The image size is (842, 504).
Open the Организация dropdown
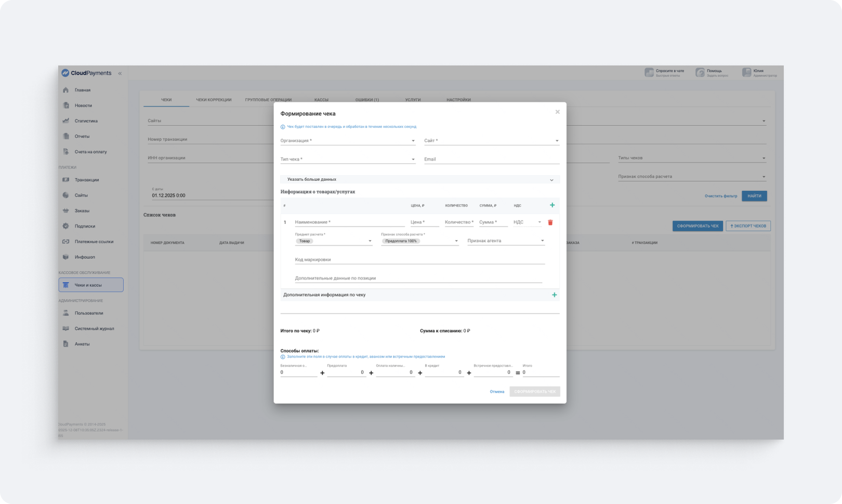coord(348,141)
